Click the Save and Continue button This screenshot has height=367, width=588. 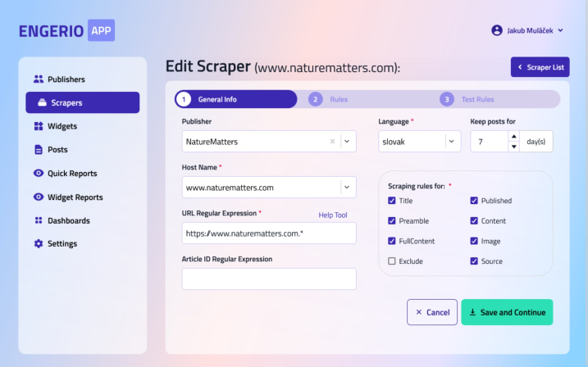[507, 312]
